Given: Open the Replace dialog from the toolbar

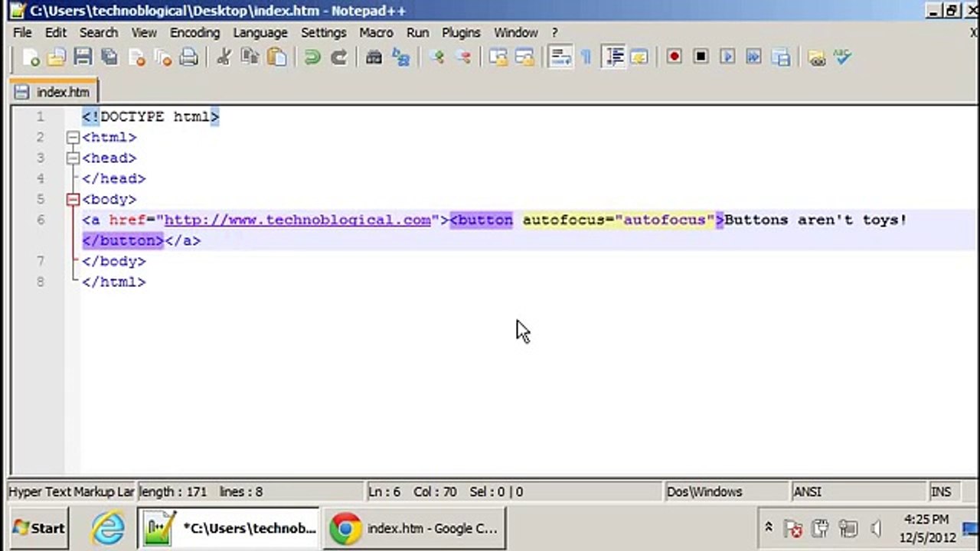Looking at the screenshot, I should click(x=400, y=57).
